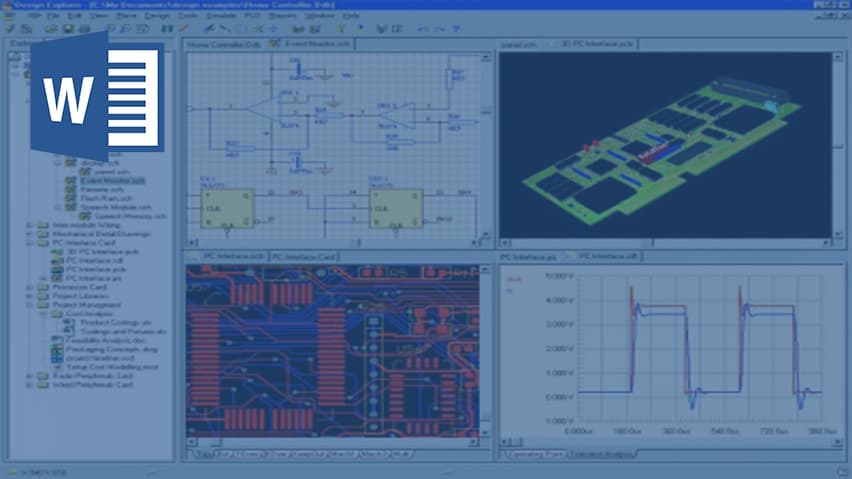
Task: Select Speech Module.sch in the tree
Action: point(116,207)
